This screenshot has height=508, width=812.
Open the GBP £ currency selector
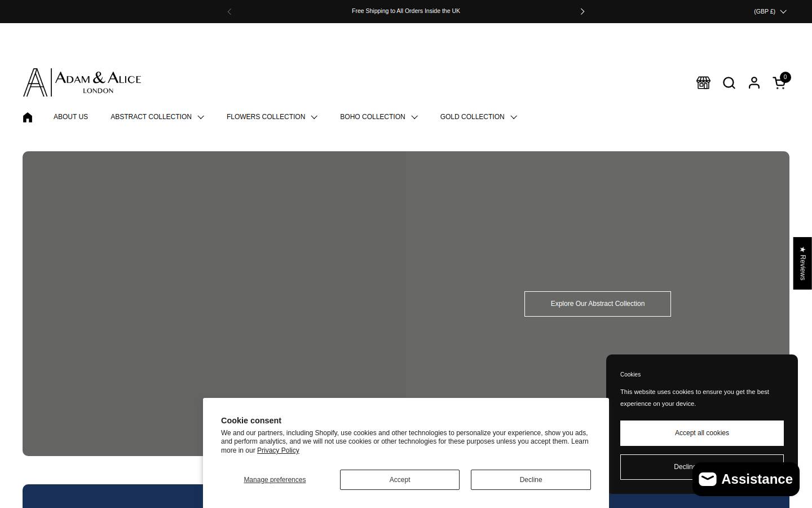point(770,11)
